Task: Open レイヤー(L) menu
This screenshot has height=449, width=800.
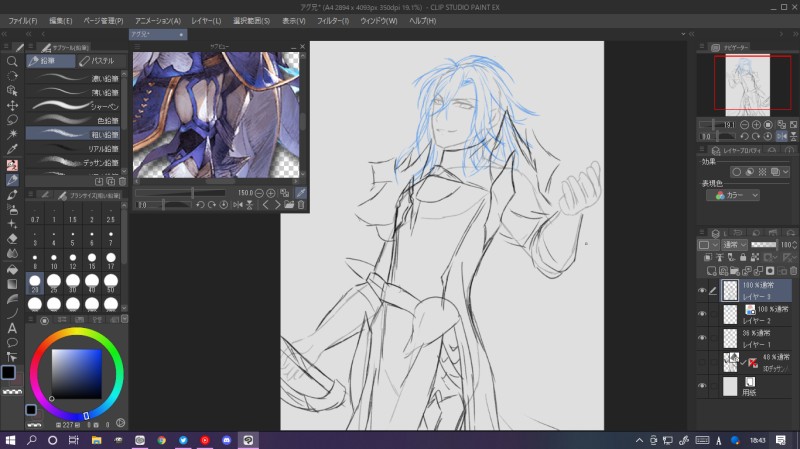Action: click(x=206, y=21)
